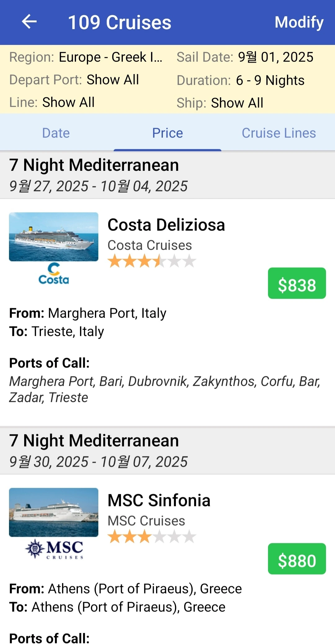335x644 pixels.
Task: Tap Costa Deliziosa star rating
Action: point(152,261)
